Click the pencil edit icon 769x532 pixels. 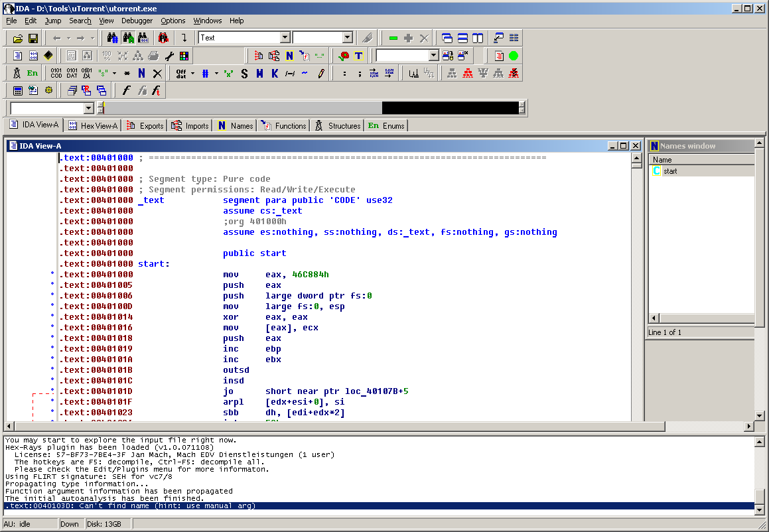point(320,74)
